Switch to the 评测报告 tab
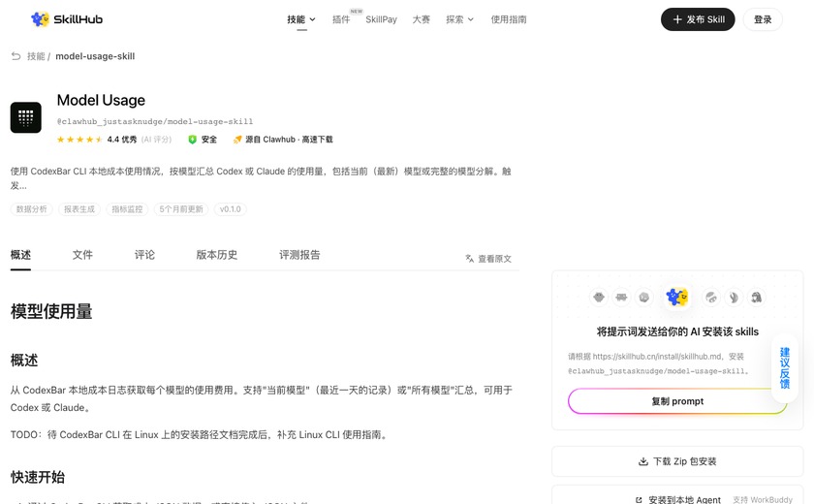 (299, 255)
